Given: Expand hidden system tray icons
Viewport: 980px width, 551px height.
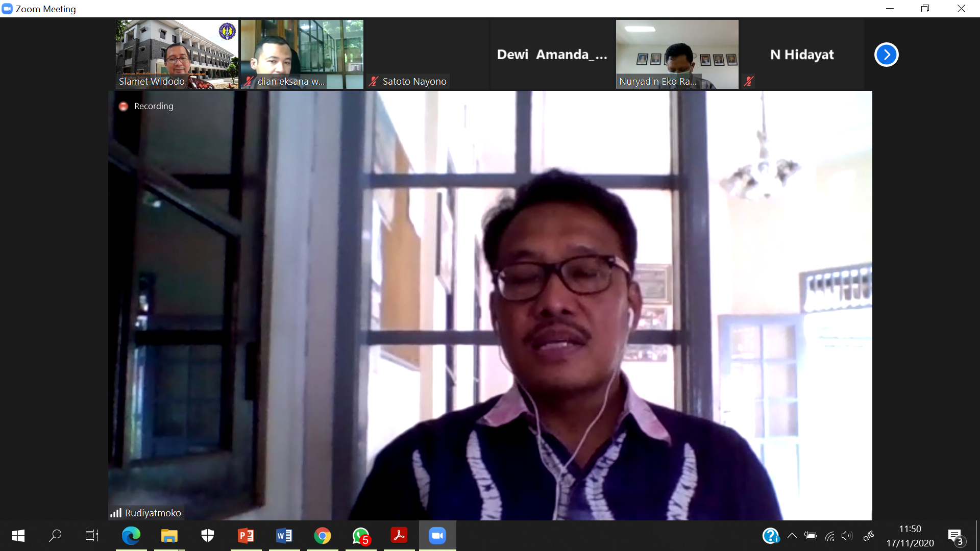Looking at the screenshot, I should [792, 536].
